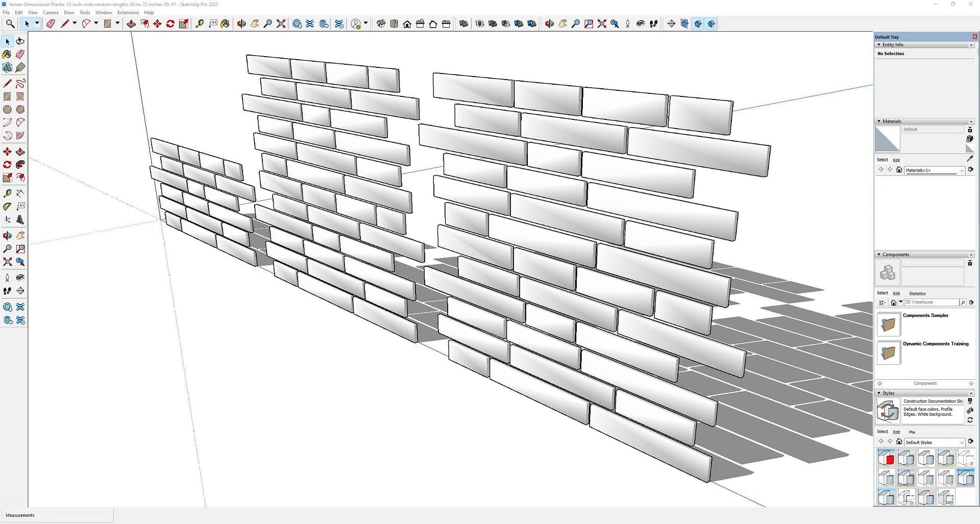Screen dimensions: 980x524
Task: Collapse the Entity Info panel
Action: coord(879,45)
